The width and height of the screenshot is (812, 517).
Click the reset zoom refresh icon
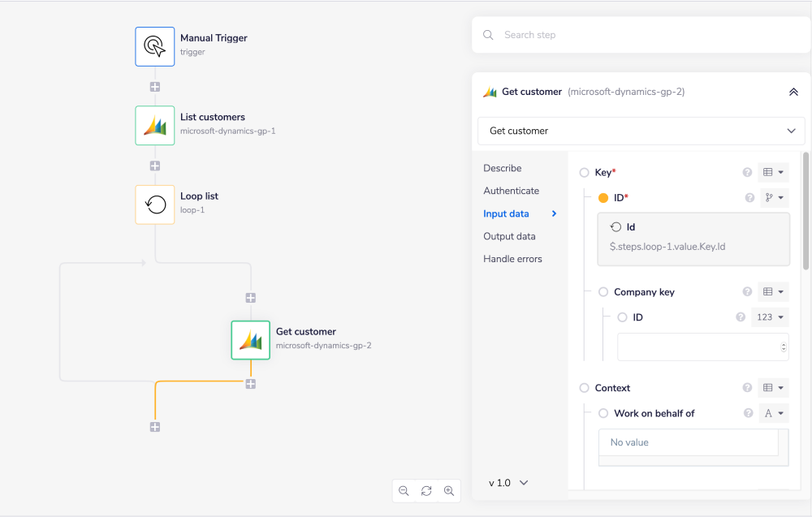(x=426, y=491)
